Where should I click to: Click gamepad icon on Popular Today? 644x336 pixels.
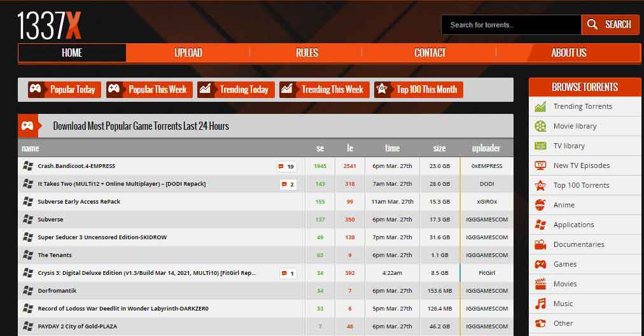[36, 88]
